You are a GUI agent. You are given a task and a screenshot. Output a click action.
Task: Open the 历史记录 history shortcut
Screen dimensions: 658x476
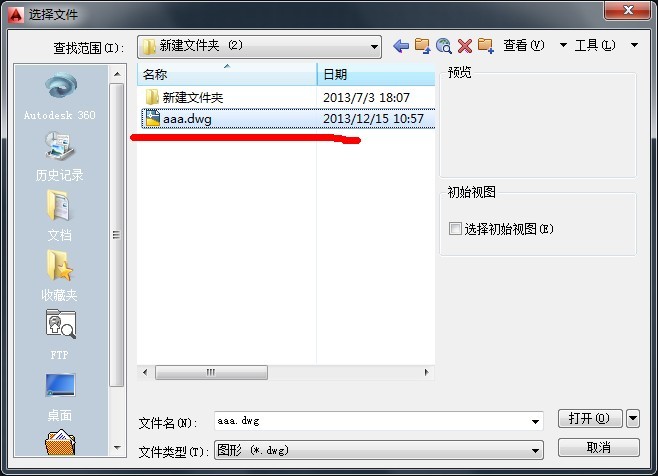click(x=60, y=156)
